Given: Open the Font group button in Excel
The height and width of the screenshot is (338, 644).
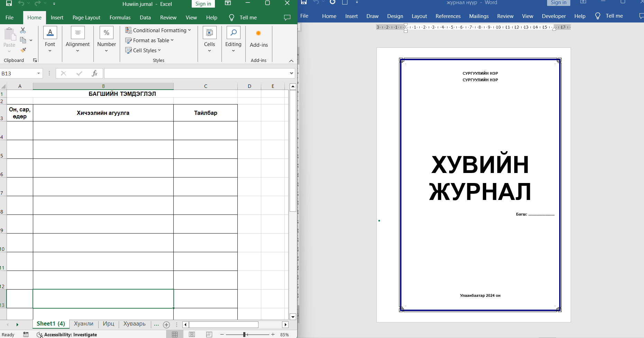Looking at the screenshot, I should click(50, 39).
